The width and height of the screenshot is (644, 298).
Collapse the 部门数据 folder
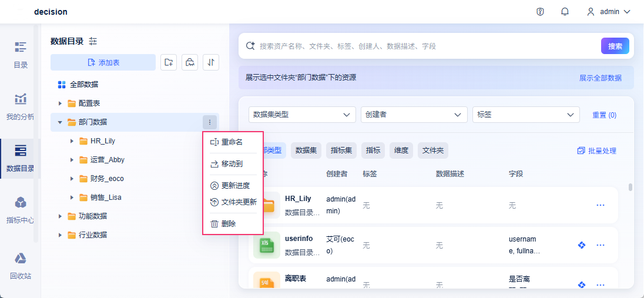pos(60,122)
